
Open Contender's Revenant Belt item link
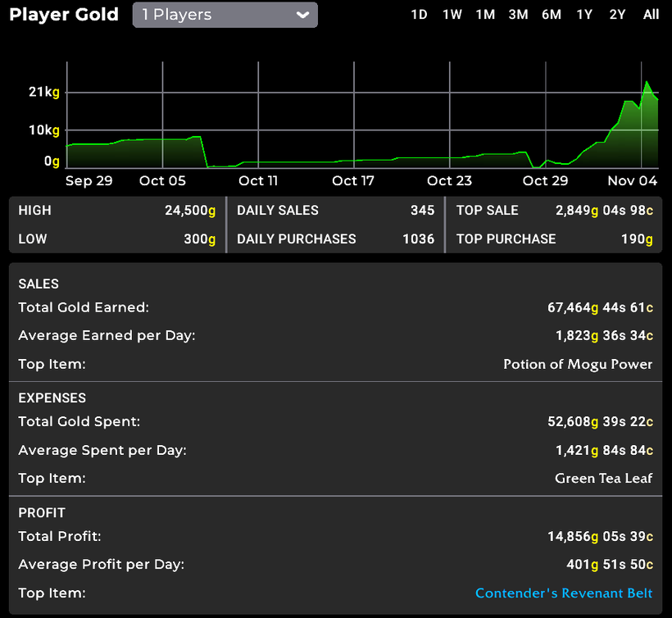[564, 593]
